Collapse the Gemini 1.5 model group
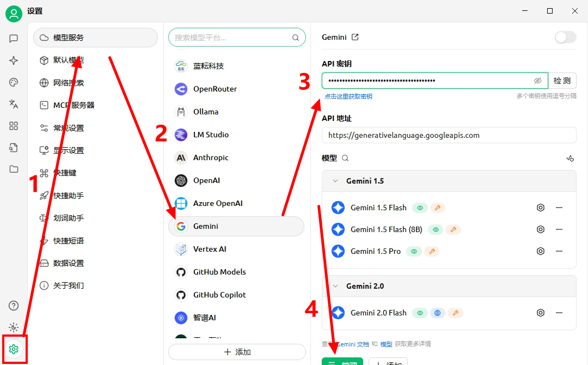 (x=335, y=181)
